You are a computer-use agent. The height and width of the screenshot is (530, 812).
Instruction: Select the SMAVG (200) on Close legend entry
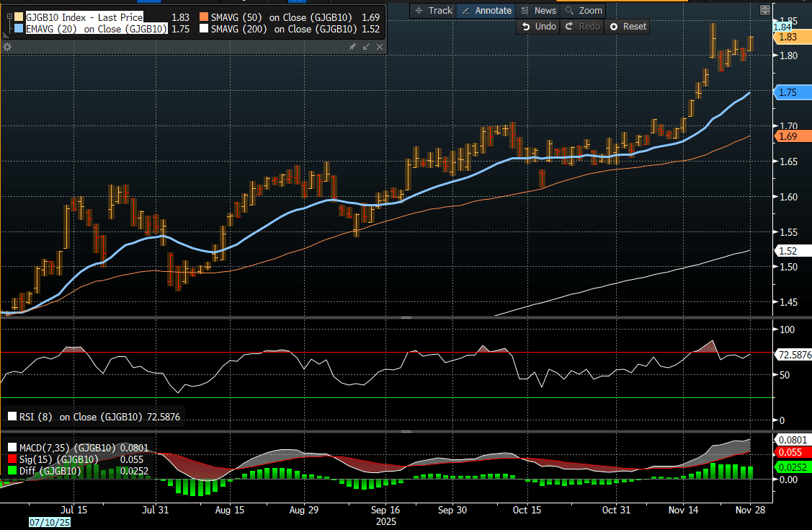pyautogui.click(x=282, y=30)
